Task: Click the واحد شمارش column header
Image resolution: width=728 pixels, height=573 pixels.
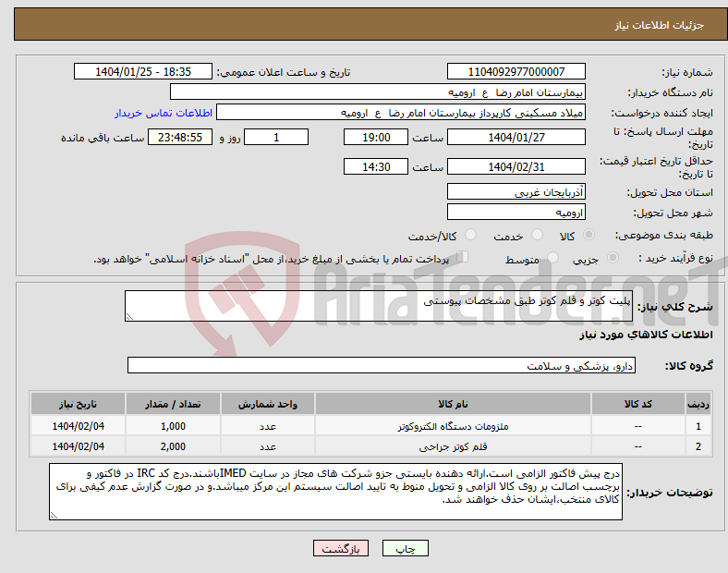Action: click(x=268, y=404)
